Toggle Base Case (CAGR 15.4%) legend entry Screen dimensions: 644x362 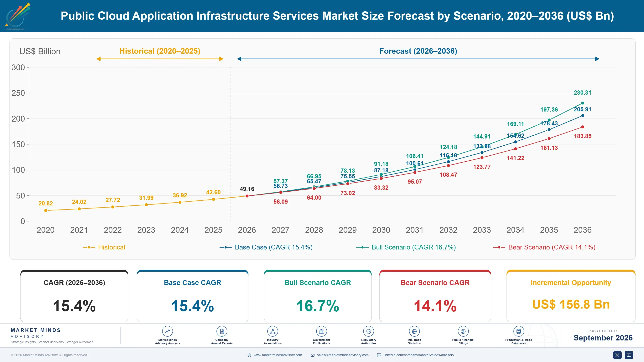coord(266,247)
